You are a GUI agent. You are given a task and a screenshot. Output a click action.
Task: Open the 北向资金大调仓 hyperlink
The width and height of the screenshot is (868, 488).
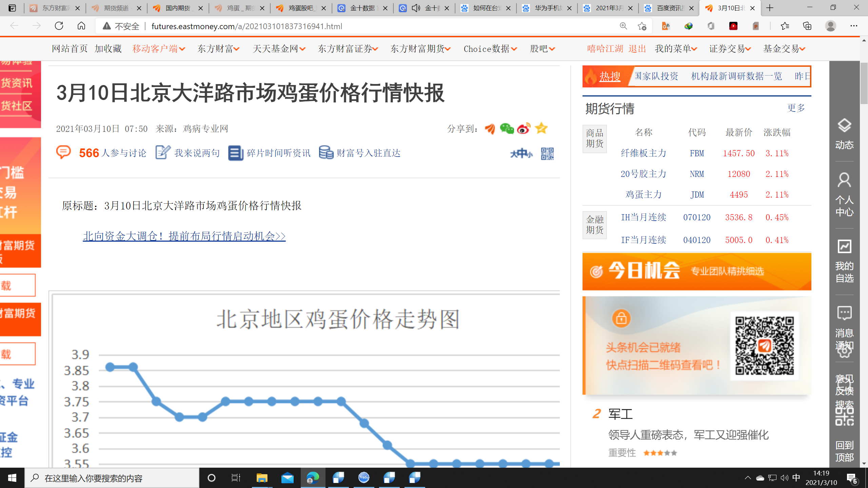point(184,236)
